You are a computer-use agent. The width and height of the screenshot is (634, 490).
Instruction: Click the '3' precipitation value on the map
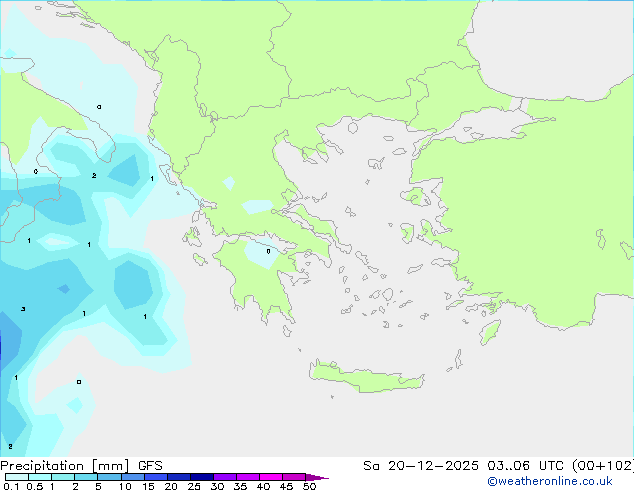[x=23, y=309]
